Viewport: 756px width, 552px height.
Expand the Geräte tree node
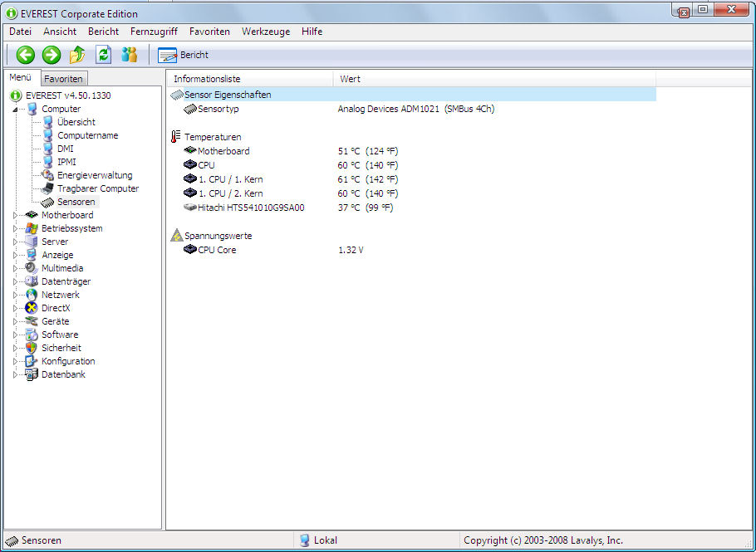[x=15, y=321]
